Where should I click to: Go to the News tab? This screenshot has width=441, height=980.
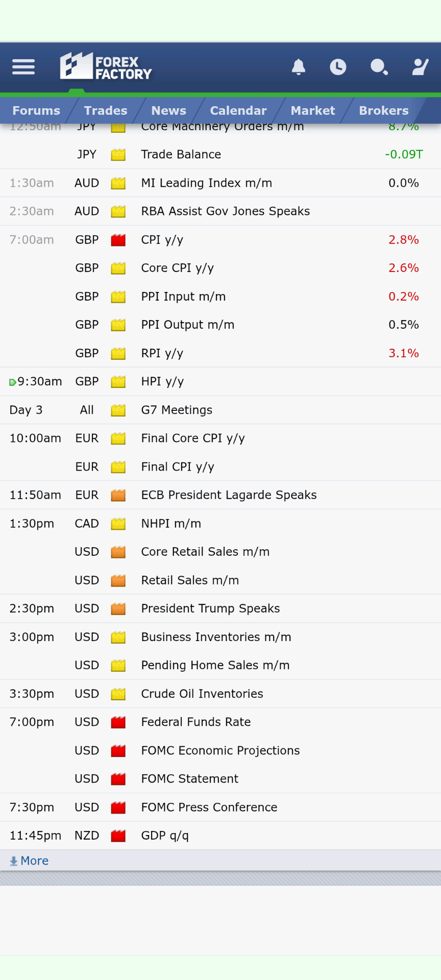[169, 111]
